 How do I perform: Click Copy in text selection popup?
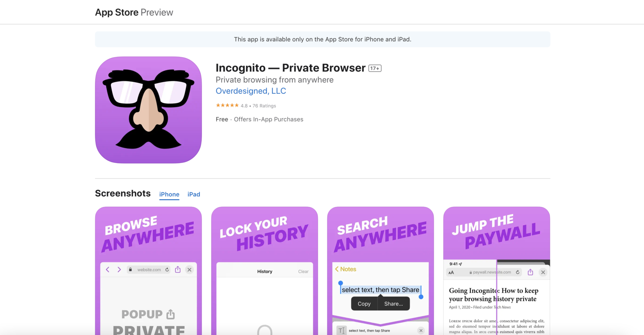click(364, 304)
